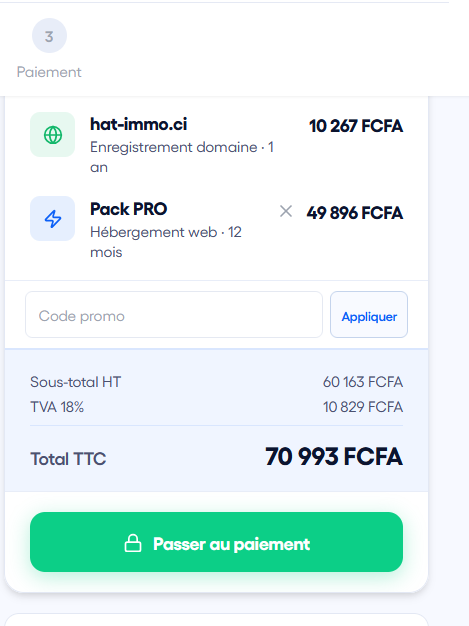The width and height of the screenshot is (469, 626).
Task: Select the step 3 circle
Action: [49, 36]
